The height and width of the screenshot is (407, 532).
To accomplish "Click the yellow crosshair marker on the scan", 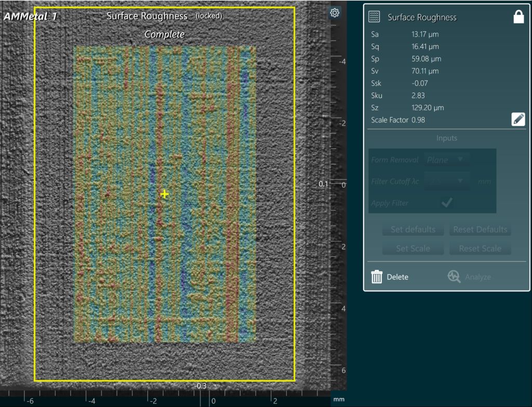I will (165, 194).
